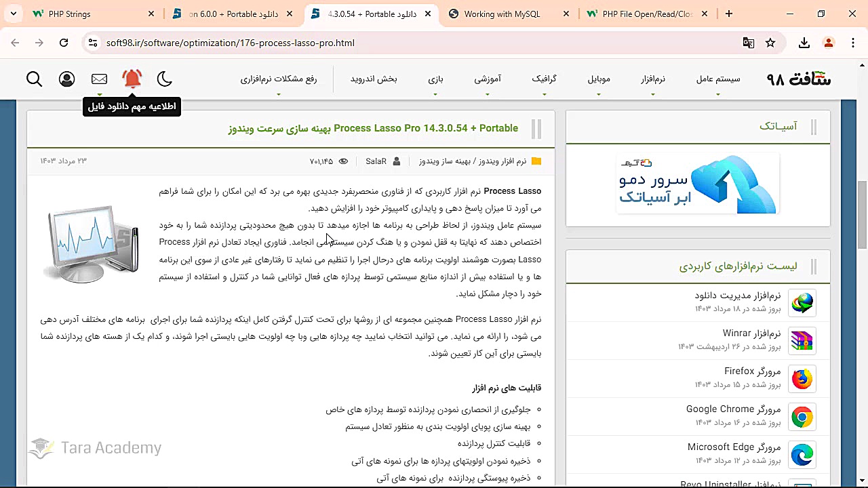868x488 pixels.
Task: Go forward with browser forward arrow
Action: point(39,43)
